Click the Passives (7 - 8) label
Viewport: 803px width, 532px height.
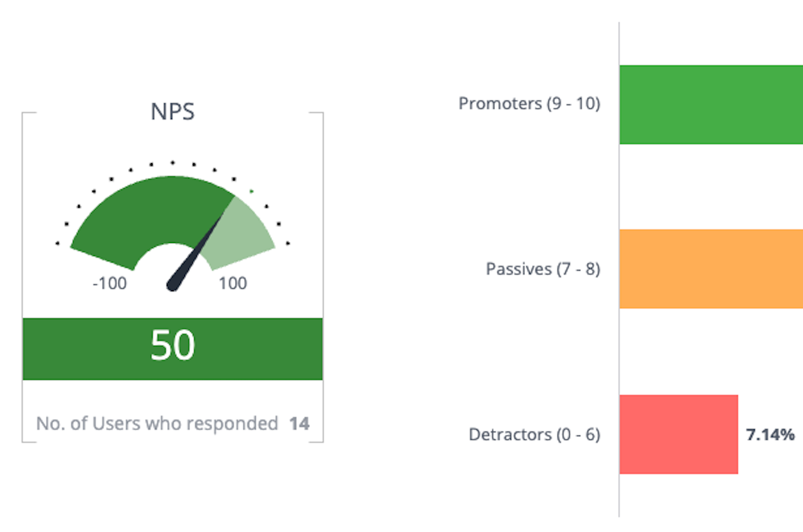543,269
